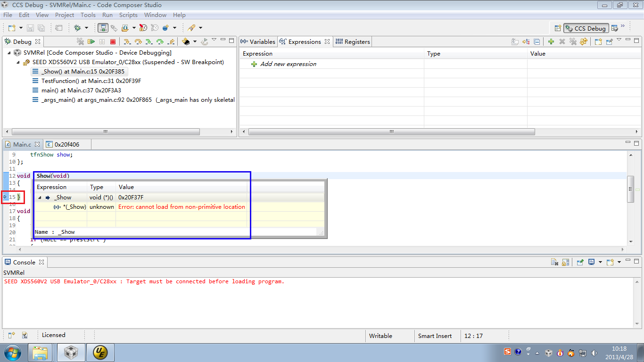Click Step Over in Debug toolbar
The width and height of the screenshot is (644, 362).
tap(138, 41)
